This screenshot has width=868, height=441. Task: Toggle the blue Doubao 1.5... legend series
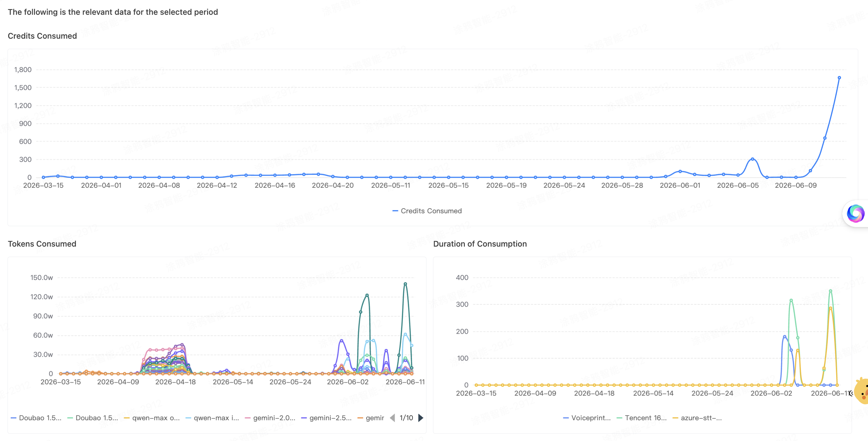[x=36, y=418]
